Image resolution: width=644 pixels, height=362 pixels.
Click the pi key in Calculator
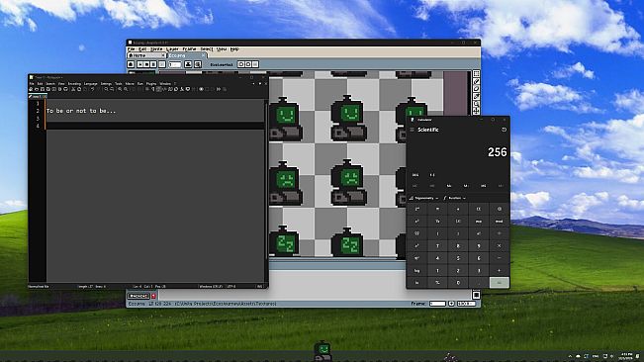pyautogui.click(x=437, y=209)
